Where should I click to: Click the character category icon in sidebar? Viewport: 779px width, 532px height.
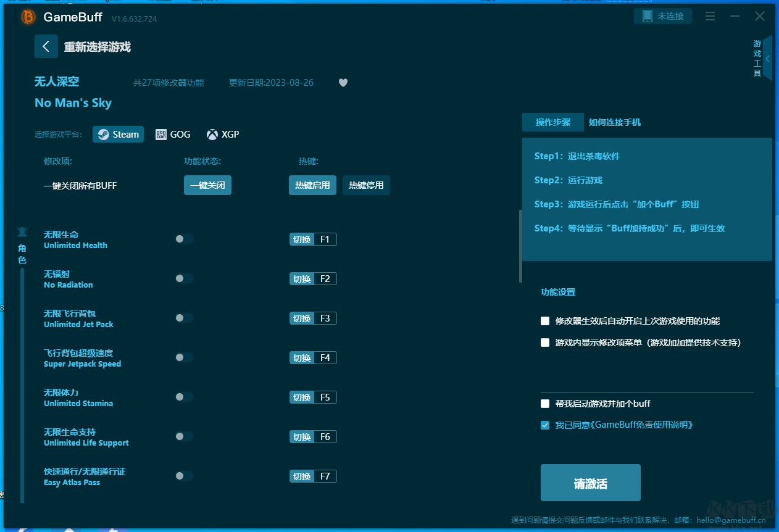pos(22,232)
